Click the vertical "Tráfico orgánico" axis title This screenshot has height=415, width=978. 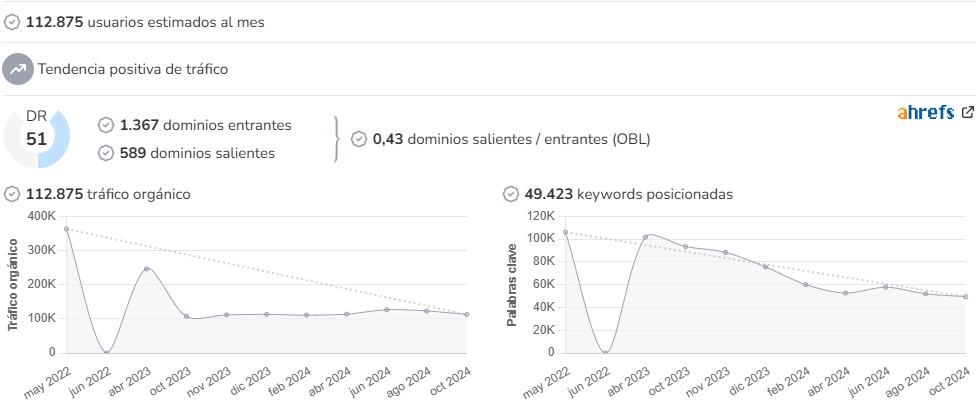click(12, 285)
